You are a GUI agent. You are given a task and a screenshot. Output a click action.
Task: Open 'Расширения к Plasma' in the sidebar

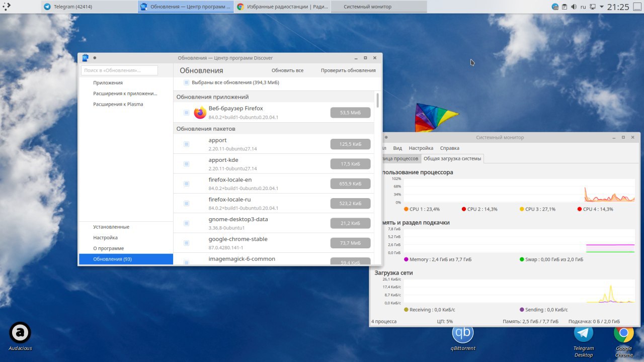point(126,104)
